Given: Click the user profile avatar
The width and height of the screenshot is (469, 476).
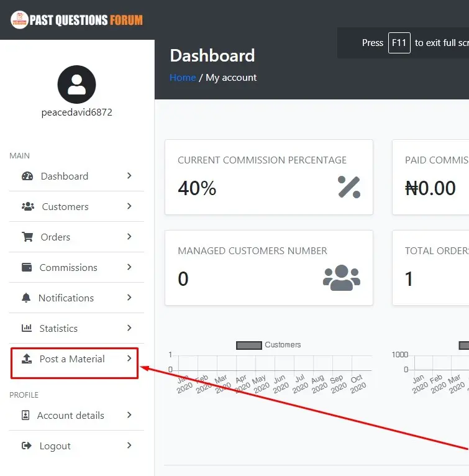Looking at the screenshot, I should click(76, 85).
